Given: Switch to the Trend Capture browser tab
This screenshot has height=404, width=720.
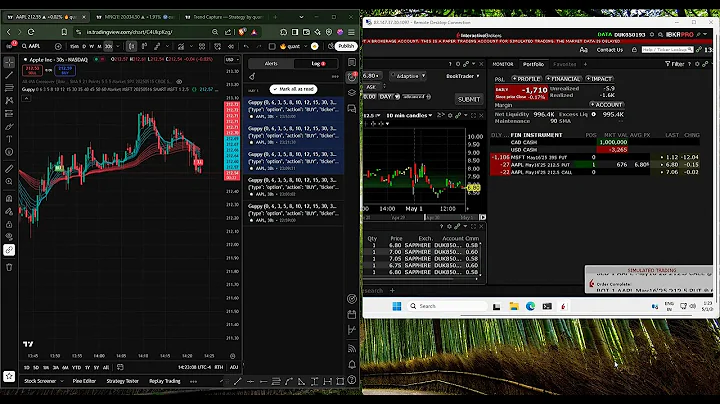Looking at the screenshot, I should 224,17.
